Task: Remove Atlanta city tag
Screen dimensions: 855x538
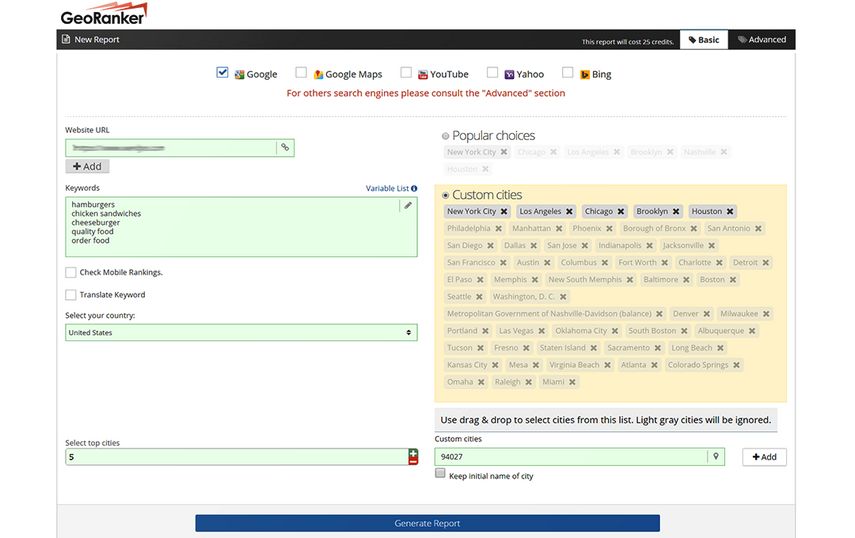Action: 654,365
